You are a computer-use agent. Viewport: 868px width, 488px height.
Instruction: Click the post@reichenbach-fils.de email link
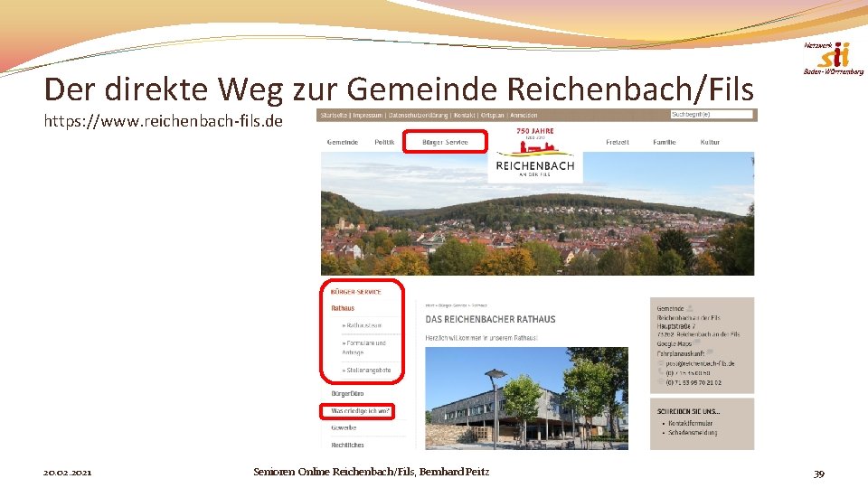[x=700, y=363]
